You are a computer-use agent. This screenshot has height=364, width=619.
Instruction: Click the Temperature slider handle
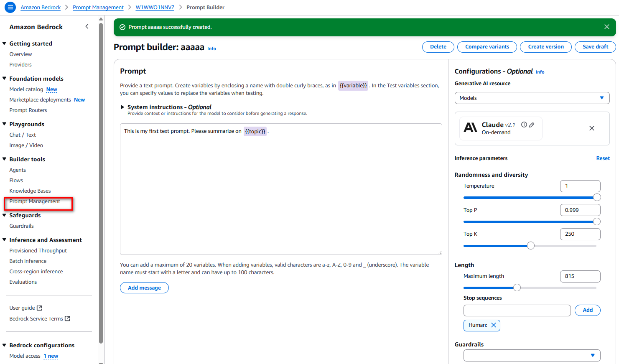point(597,198)
